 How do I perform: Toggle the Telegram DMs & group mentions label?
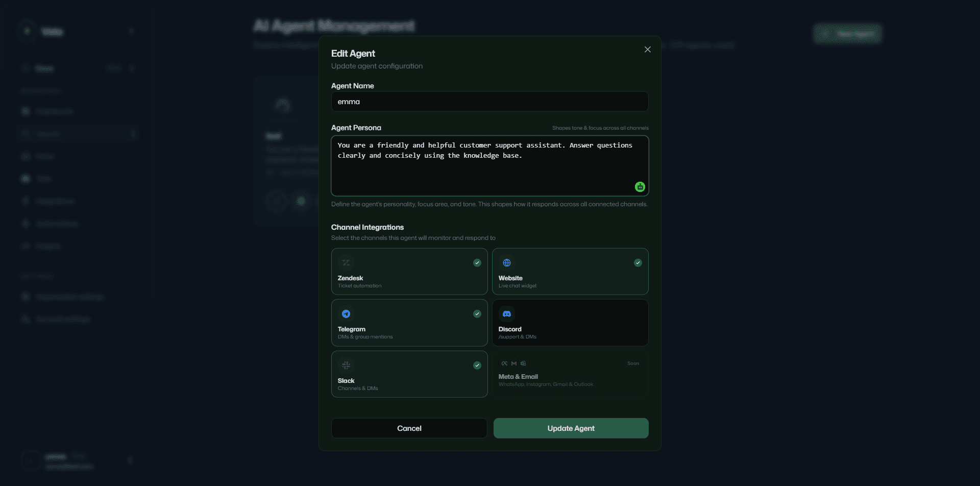click(x=365, y=337)
